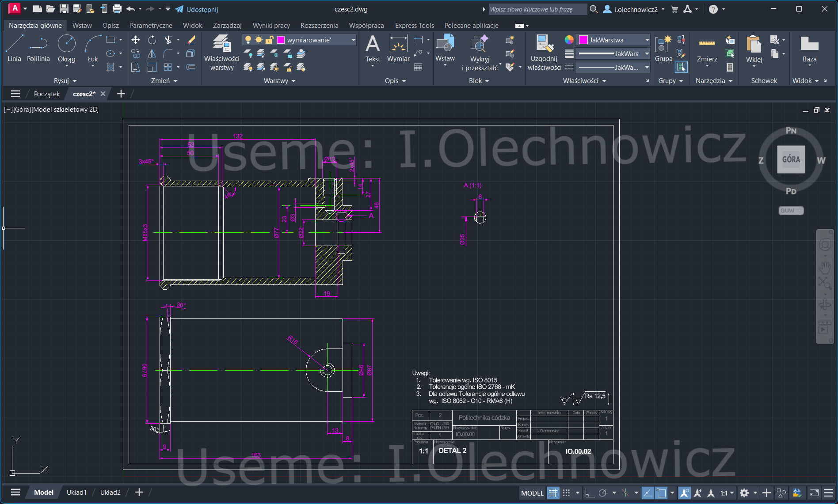Viewport: 838px width, 504px height.
Task: Click the keyword search input field
Action: tap(537, 9)
